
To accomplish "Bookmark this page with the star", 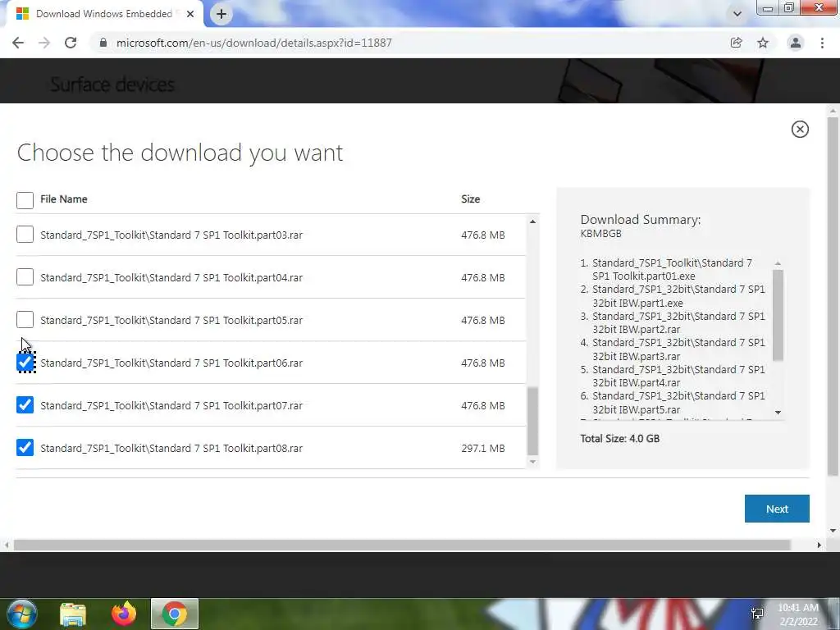I will click(763, 43).
